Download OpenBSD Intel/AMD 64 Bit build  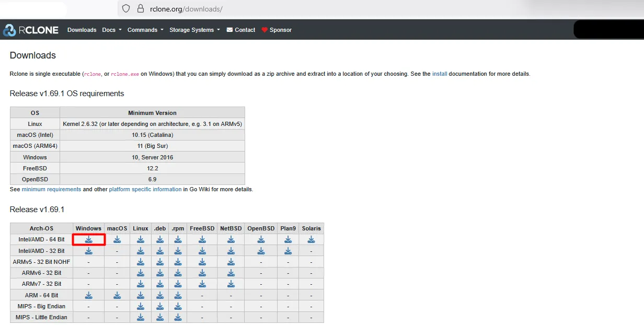tap(261, 239)
